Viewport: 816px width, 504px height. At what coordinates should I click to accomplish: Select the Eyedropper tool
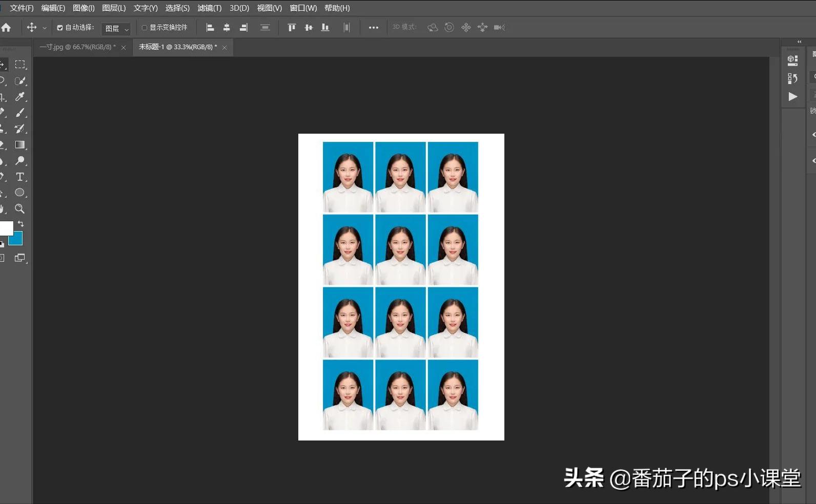(20, 97)
